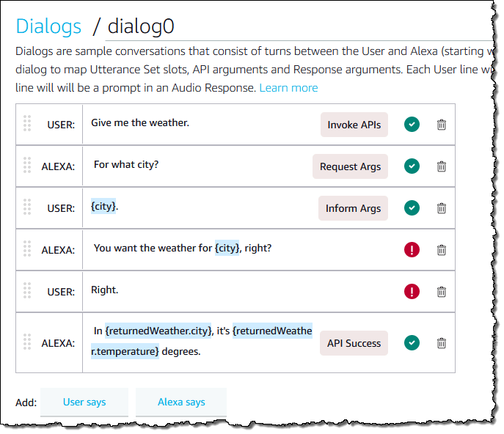Add an "Alexa says" line
Viewport: 504px width, 434px height.
pos(181,402)
